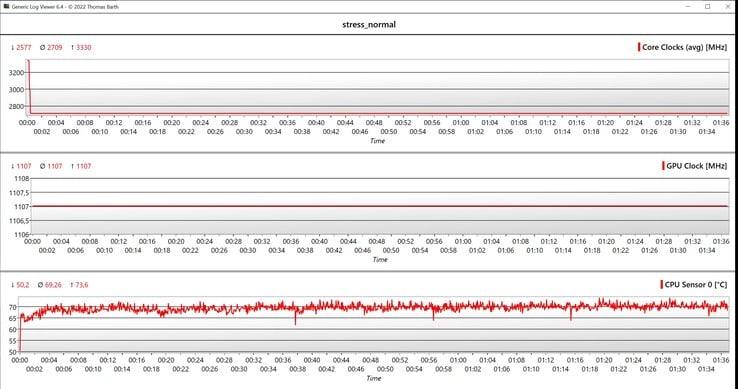Viewport: 738px width, 389px height.
Task: Click the Time axis title under Core Clocks chart
Action: click(377, 141)
